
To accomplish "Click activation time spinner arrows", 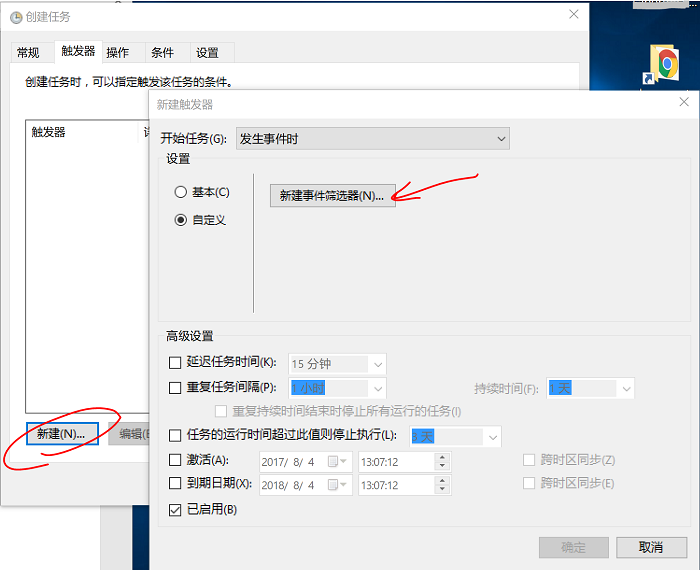I will click(x=441, y=461).
